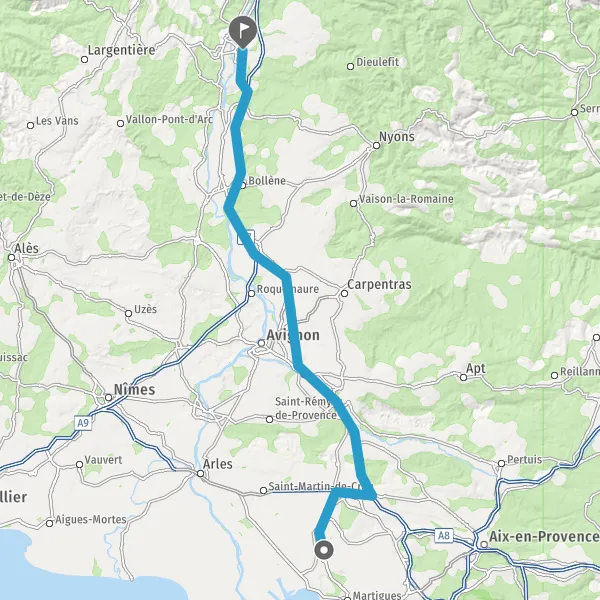Select the Dieulefit town marker
The image size is (600, 600).
(350, 67)
